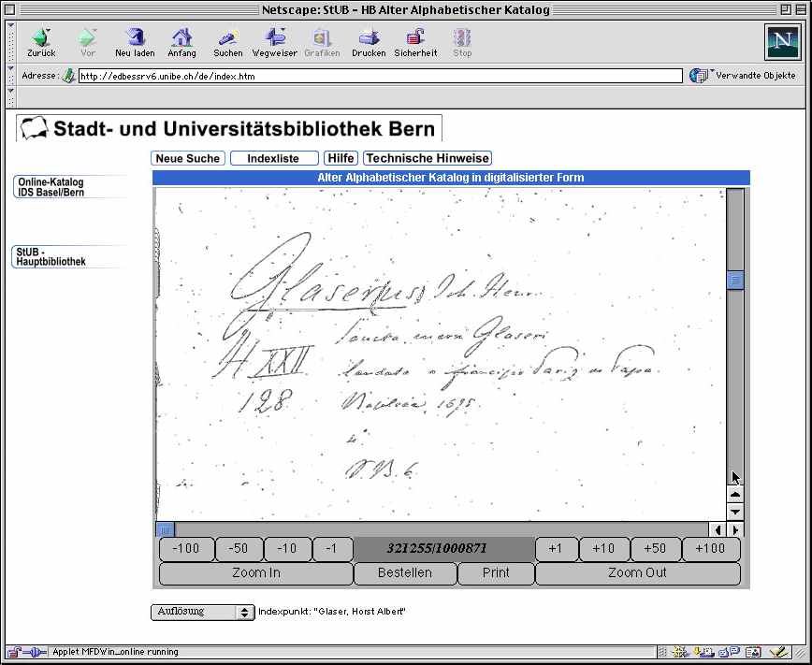
Task: Click the Netscape N logo
Action: (x=782, y=42)
